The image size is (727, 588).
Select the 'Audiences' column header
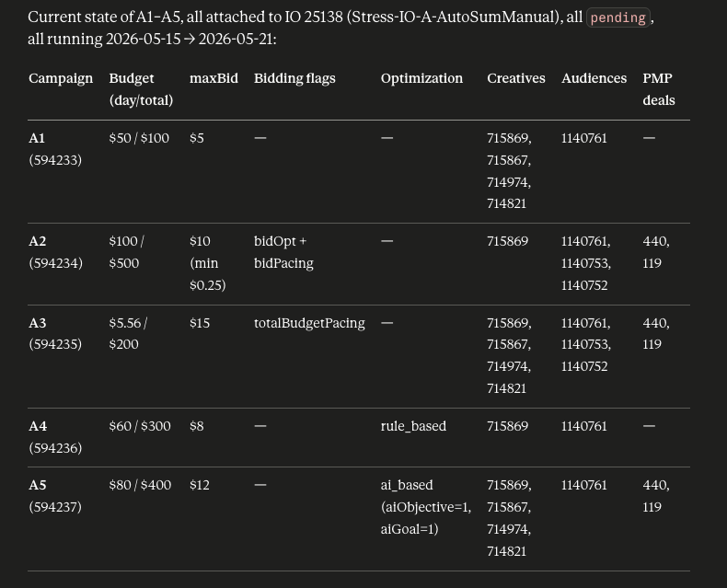point(594,78)
